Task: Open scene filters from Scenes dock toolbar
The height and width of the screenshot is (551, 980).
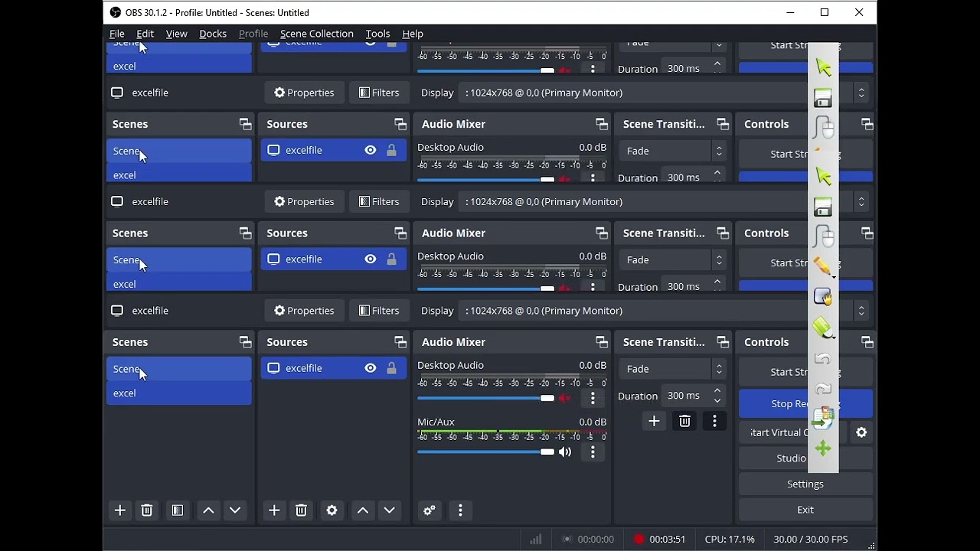Action: click(x=178, y=510)
